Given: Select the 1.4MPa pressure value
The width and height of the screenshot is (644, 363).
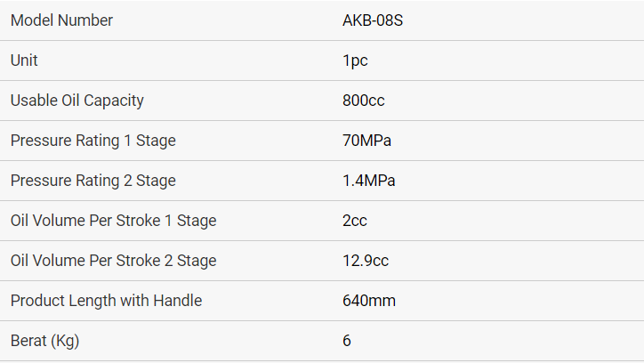Looking at the screenshot, I should [x=368, y=181].
